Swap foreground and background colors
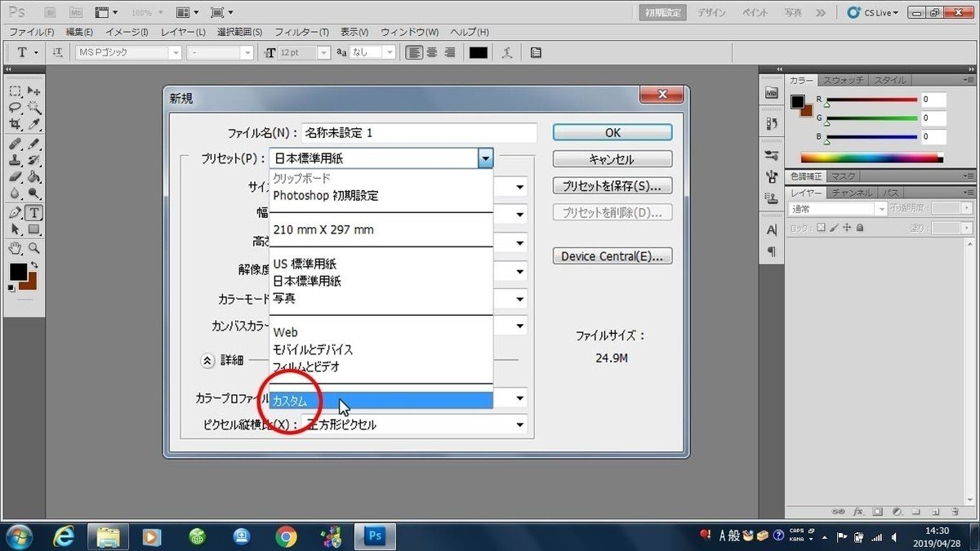Viewport: 980px width, 551px height. point(33,266)
